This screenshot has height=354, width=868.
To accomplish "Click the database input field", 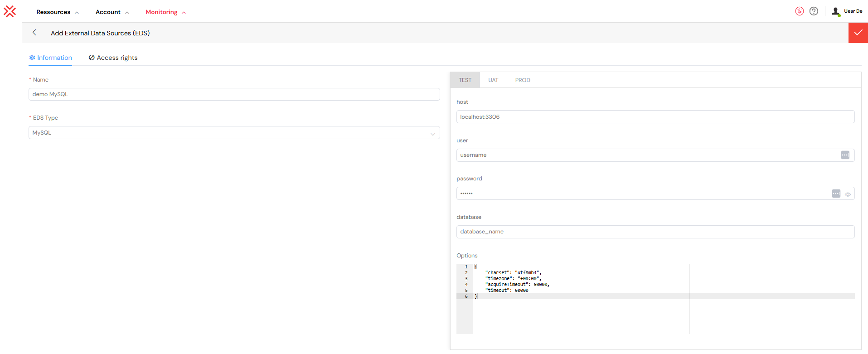I will (655, 232).
